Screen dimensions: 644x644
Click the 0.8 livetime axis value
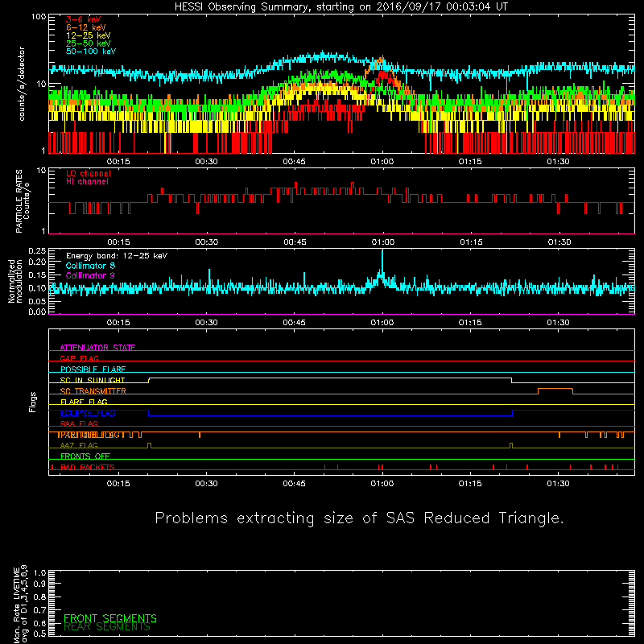click(40, 597)
